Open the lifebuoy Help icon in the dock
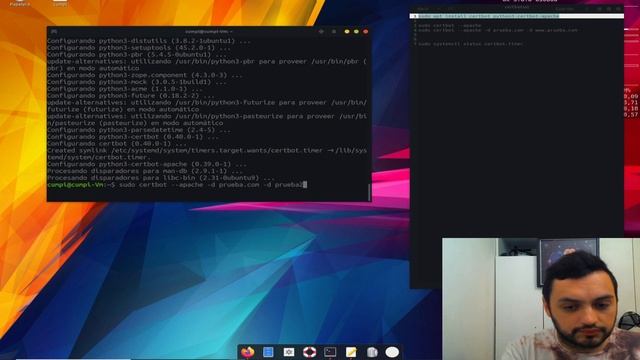The height and width of the screenshot is (360, 640). (x=309, y=352)
